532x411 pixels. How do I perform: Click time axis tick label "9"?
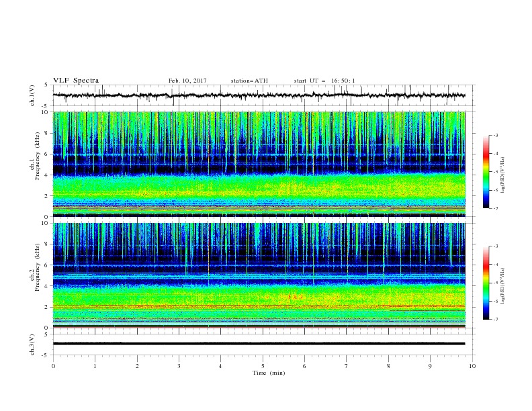tap(430, 366)
